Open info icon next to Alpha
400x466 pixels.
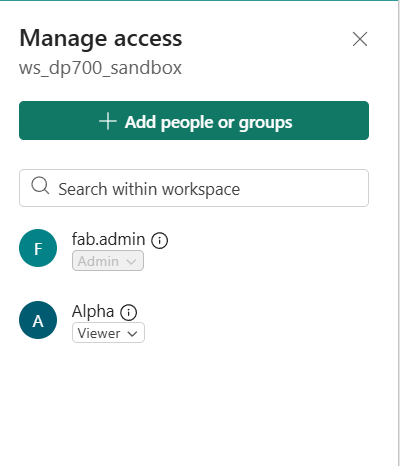[128, 312]
